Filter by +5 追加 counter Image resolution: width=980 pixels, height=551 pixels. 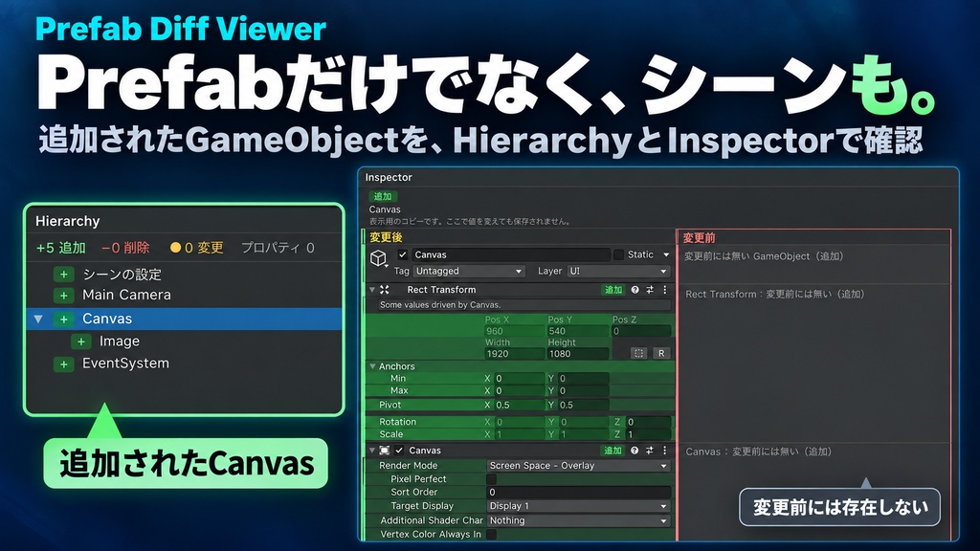[x=60, y=248]
